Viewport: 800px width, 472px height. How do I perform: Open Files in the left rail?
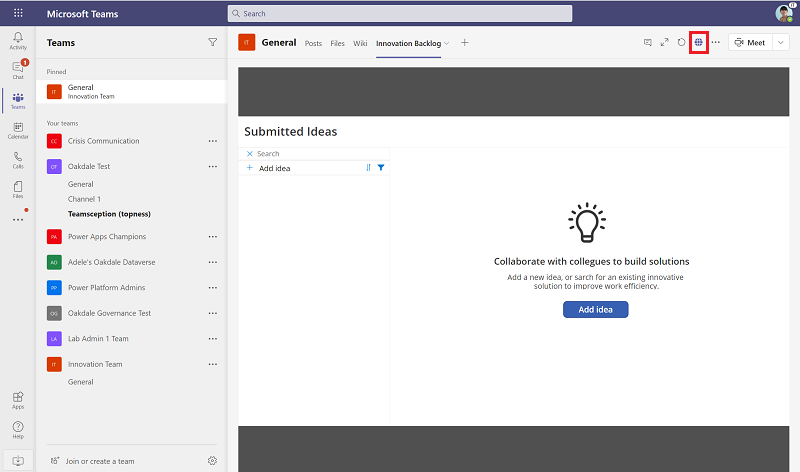18,190
